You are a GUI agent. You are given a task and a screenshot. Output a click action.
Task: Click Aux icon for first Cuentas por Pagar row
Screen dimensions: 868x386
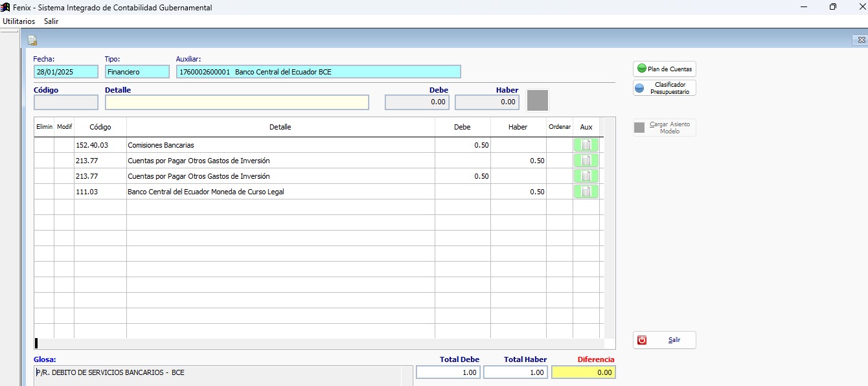pos(586,161)
